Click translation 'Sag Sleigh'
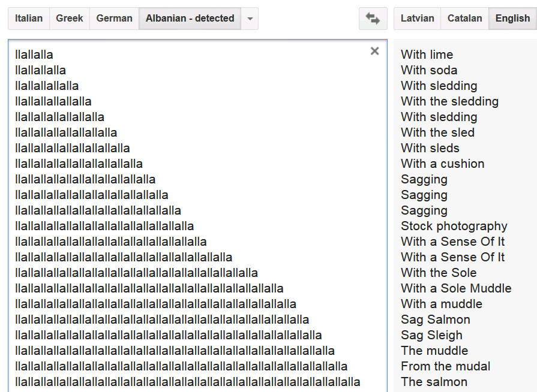Screen dimensions: 537x392 (x=431, y=336)
